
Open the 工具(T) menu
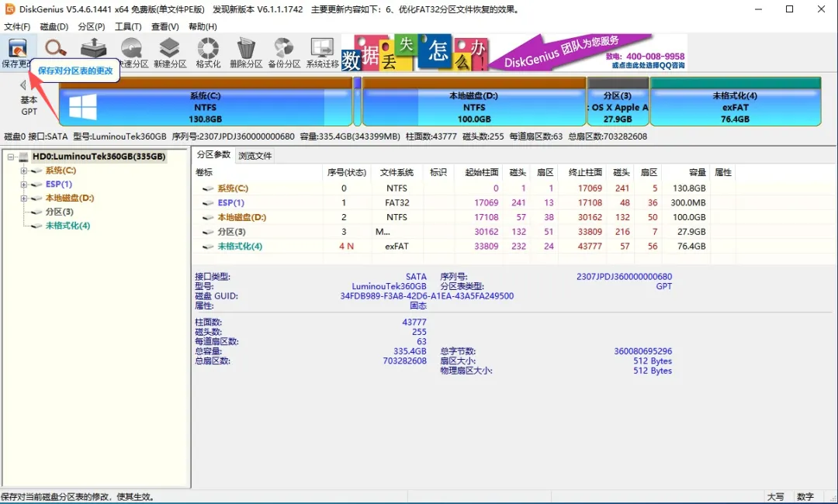coord(128,26)
